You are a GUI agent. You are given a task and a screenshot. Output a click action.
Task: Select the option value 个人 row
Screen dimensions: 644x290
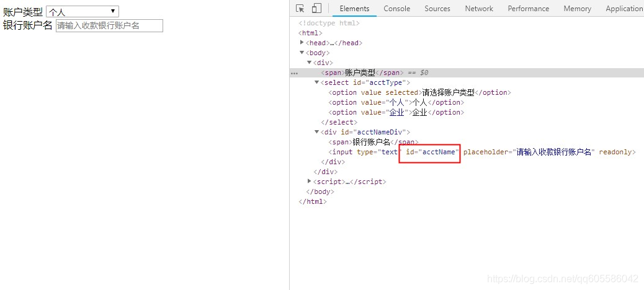tap(396, 102)
